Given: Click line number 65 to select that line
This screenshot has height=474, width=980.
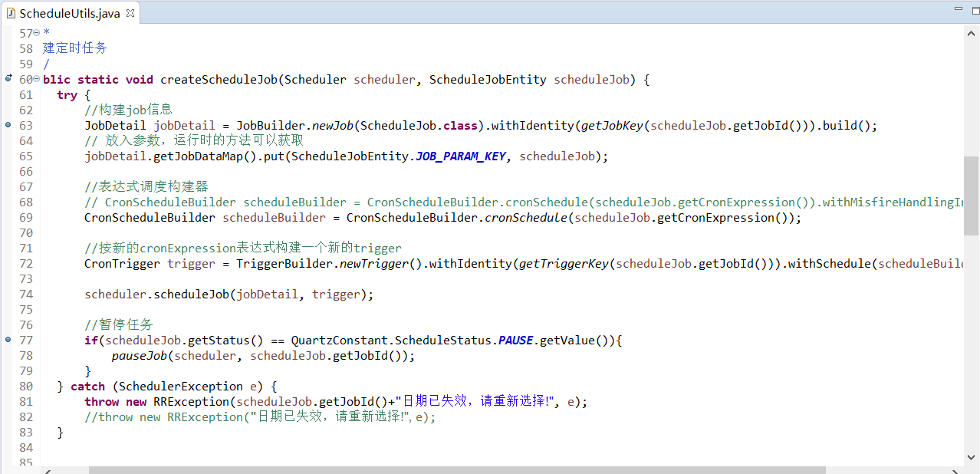Looking at the screenshot, I should (x=25, y=156).
